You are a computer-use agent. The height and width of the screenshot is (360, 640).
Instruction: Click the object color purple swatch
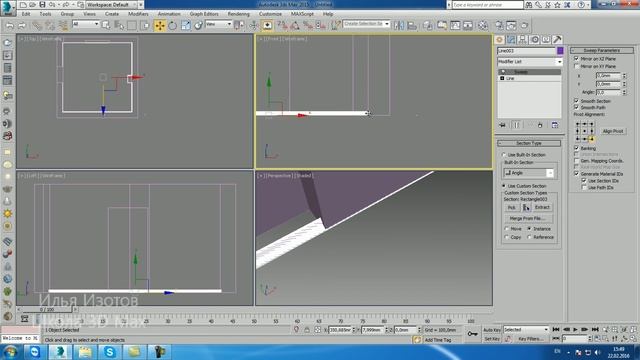[560, 51]
